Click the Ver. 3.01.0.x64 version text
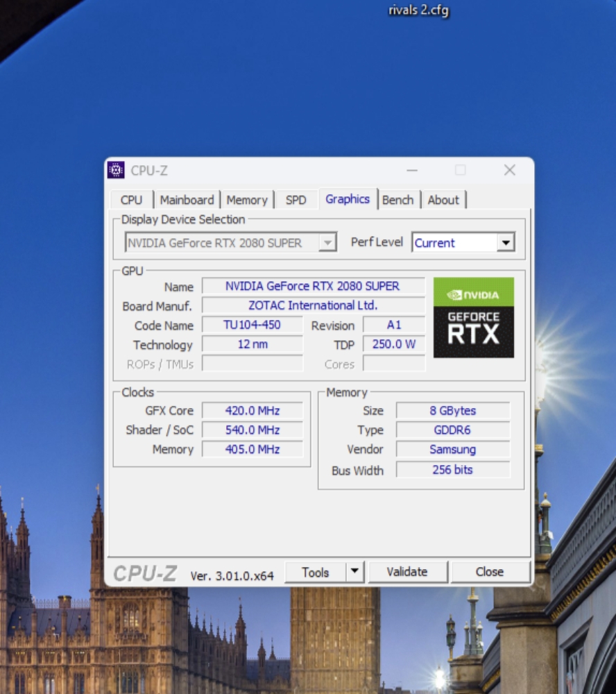Image resolution: width=616 pixels, height=694 pixels. coord(232,576)
